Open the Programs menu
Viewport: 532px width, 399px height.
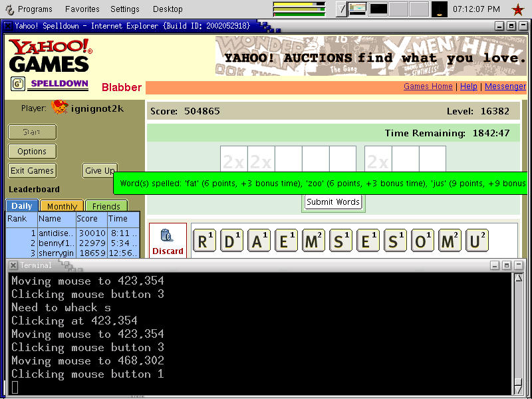(x=35, y=9)
